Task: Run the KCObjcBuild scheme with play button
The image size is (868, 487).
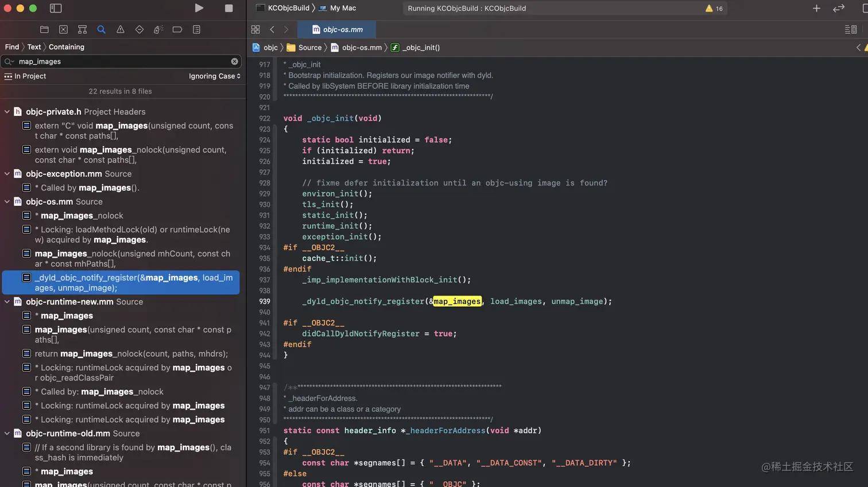Action: tap(199, 8)
